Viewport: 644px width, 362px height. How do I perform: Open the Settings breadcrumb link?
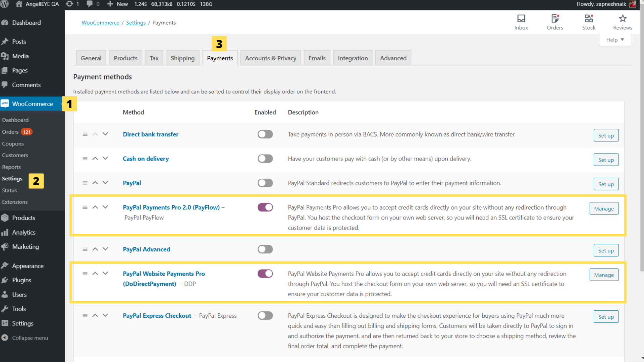[136, 22]
